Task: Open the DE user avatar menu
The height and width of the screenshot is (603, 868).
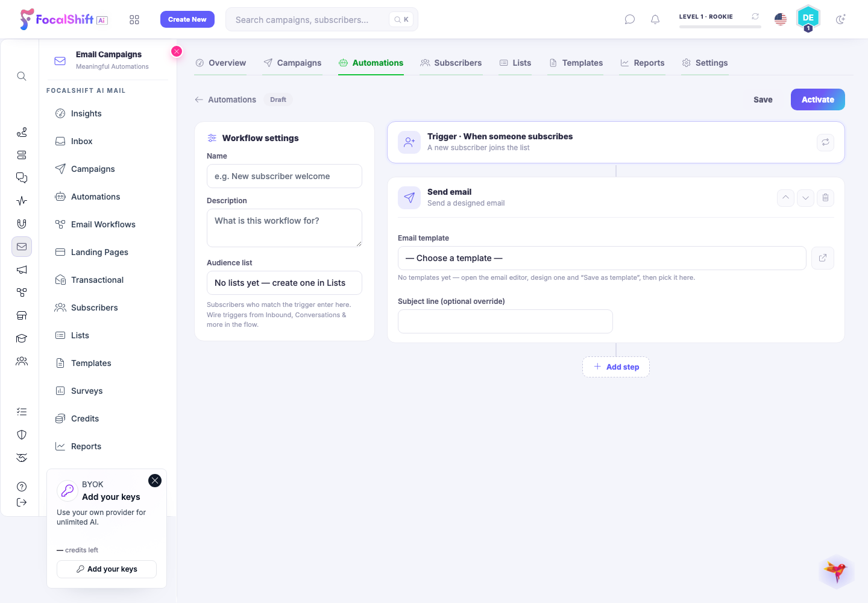Action: [808, 18]
